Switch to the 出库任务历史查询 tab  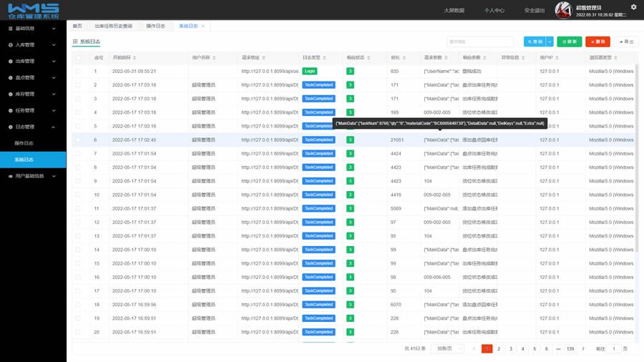113,26
